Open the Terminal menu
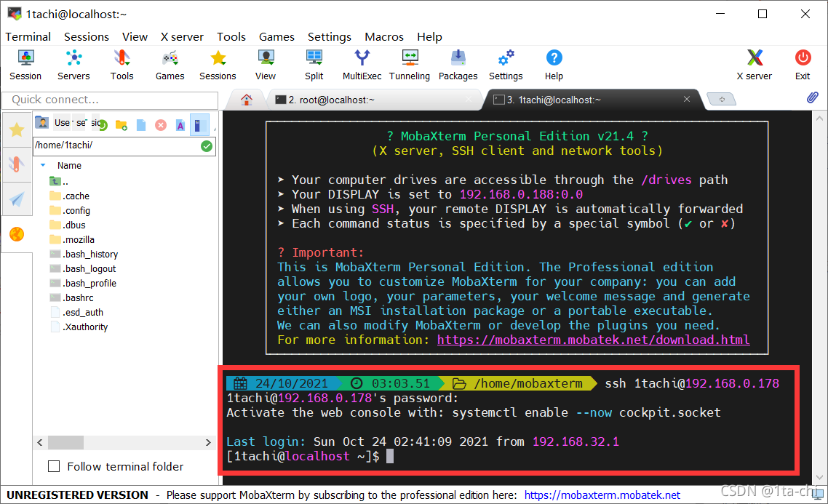The width and height of the screenshot is (828, 504). 28,37
